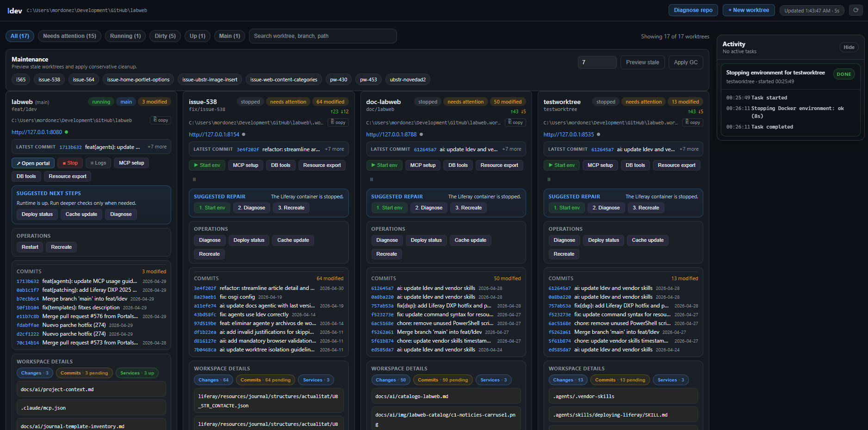Image resolution: width=868 pixels, height=430 pixels.
Task: Copy the issue-538 worktree path
Action: [338, 123]
